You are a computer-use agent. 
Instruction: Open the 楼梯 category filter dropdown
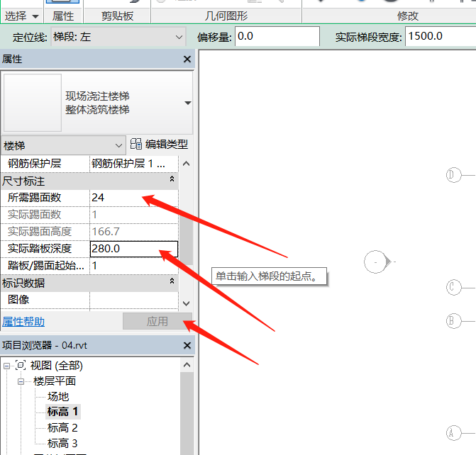coord(118,145)
